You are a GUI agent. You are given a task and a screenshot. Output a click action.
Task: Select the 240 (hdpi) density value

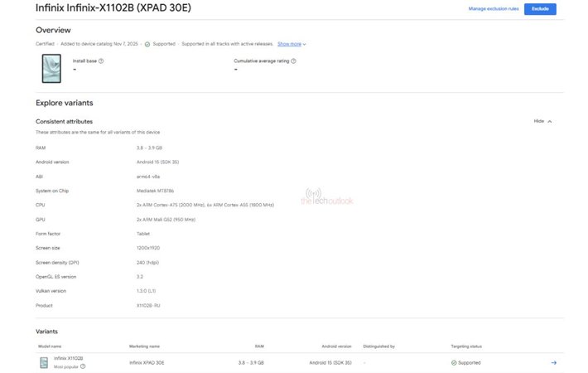147,263
